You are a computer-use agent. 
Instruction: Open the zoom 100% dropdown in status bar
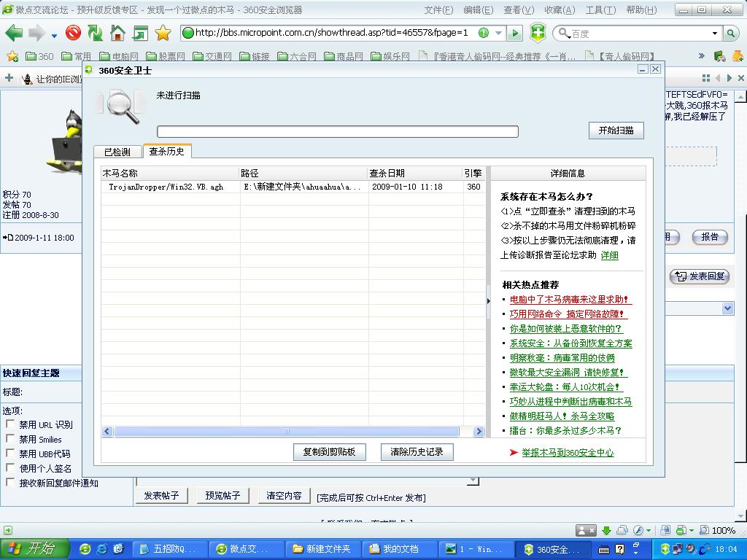coord(717,530)
